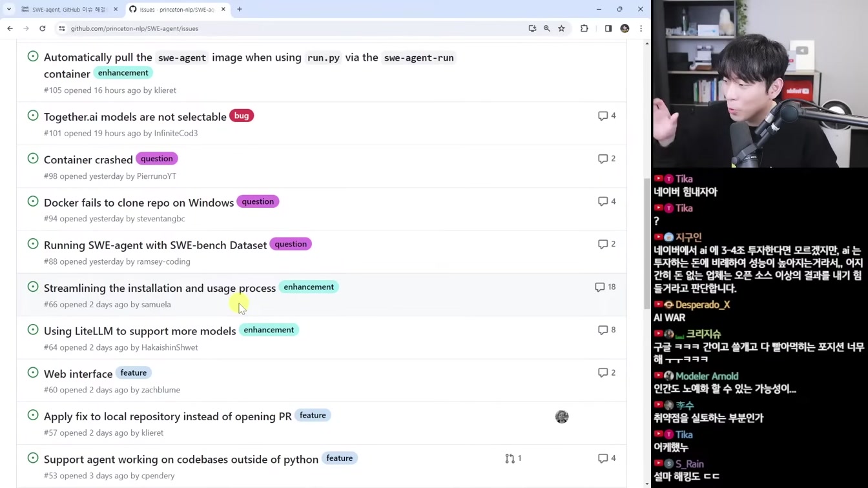Click question label on Docker fails issue
The width and height of the screenshot is (868, 488).
(x=258, y=201)
